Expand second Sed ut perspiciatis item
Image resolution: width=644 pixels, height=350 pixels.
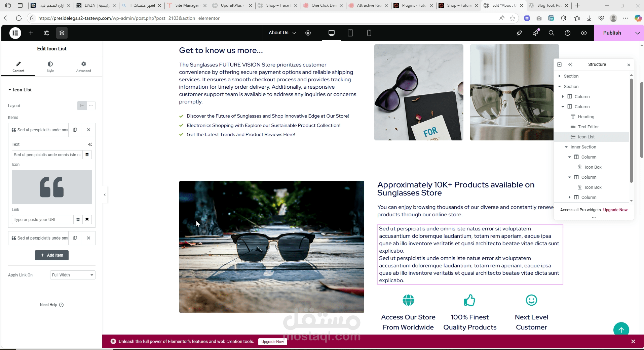tap(39, 238)
